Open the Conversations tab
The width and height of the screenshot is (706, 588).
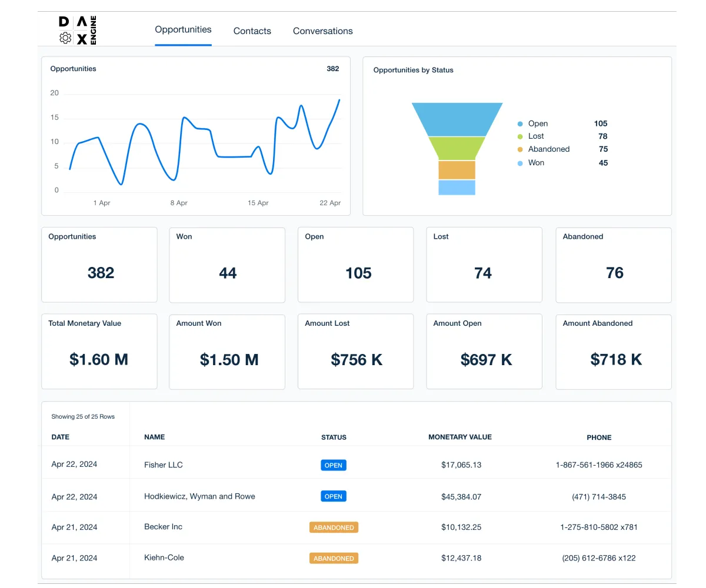coord(323,31)
